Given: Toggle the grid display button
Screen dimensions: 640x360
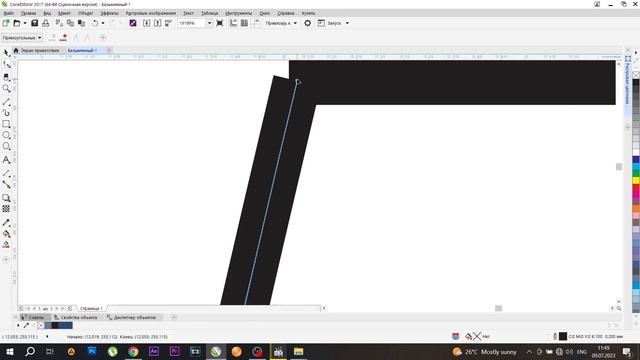Looking at the screenshot, I should click(x=244, y=23).
